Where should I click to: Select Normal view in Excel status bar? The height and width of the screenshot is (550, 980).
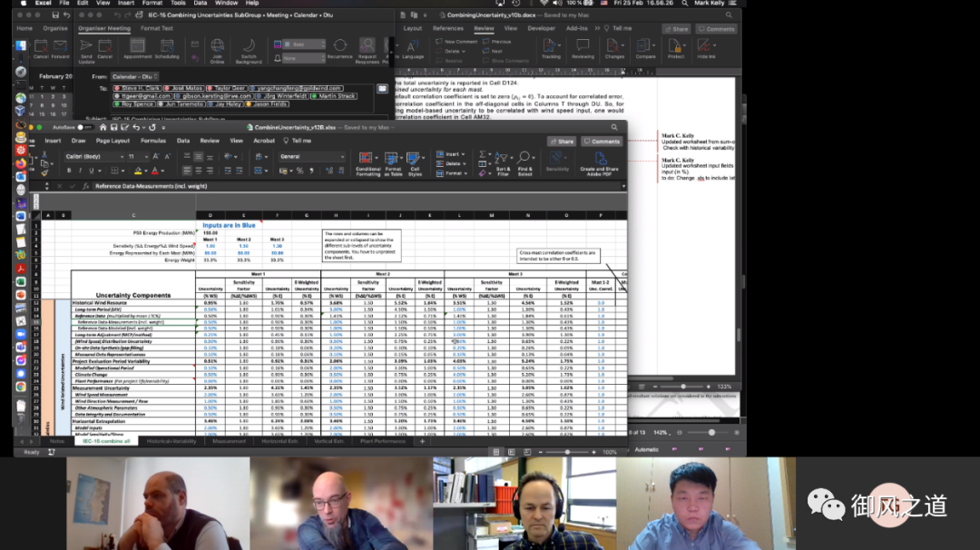pos(496,452)
